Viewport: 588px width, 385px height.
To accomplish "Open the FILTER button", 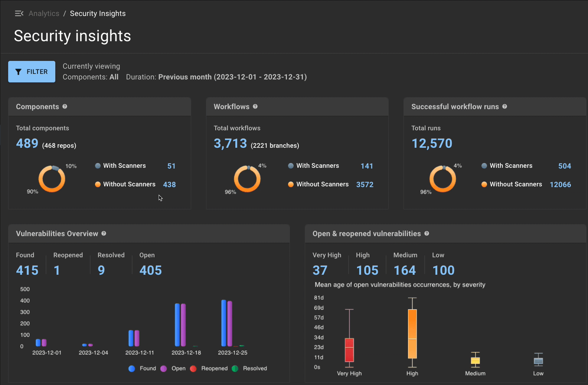I will [32, 72].
